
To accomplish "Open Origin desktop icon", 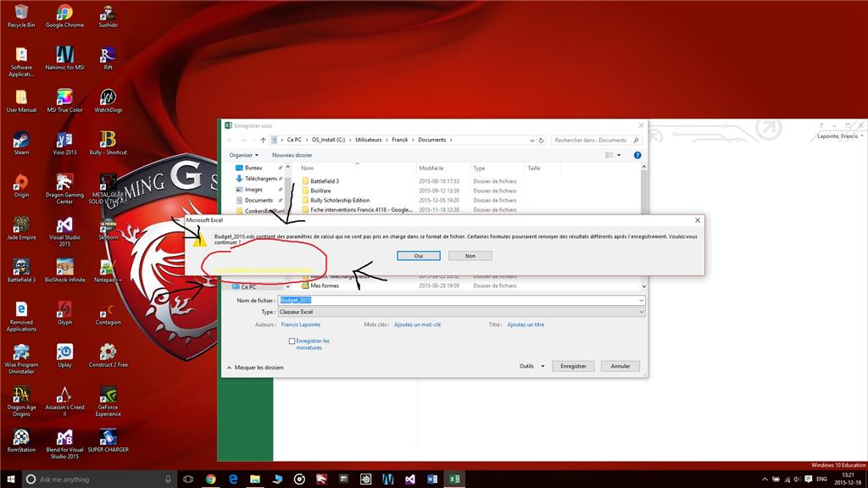I will 21,186.
